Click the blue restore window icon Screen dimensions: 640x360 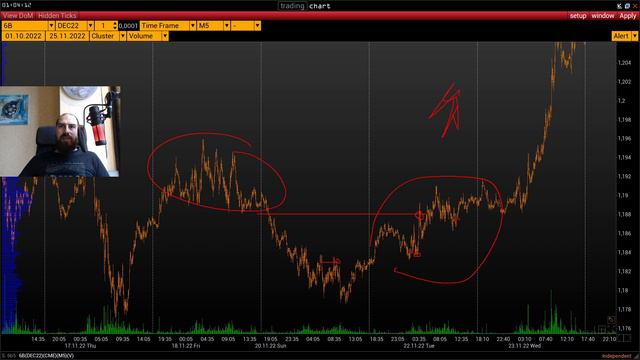[627, 6]
